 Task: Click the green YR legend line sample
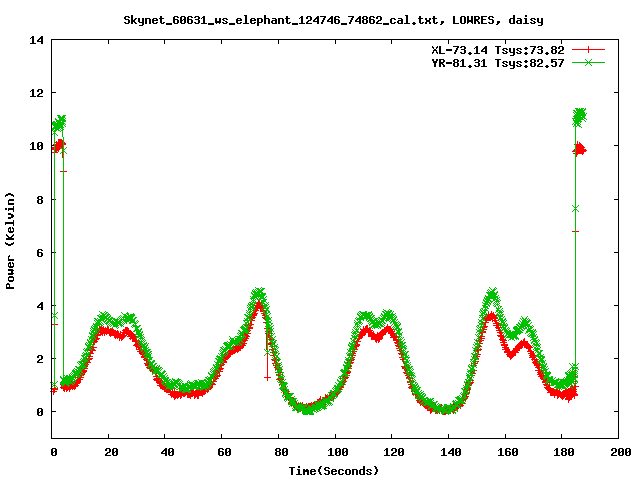588,62
